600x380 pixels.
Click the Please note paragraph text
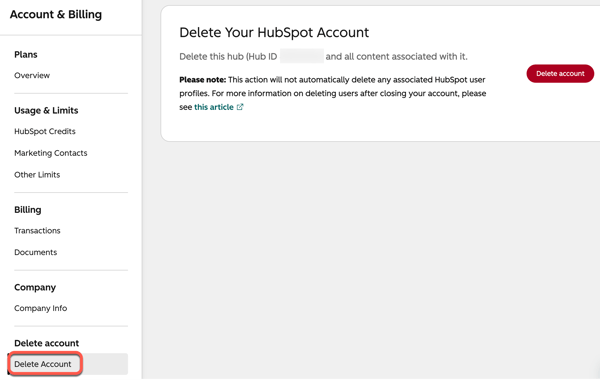coord(333,93)
